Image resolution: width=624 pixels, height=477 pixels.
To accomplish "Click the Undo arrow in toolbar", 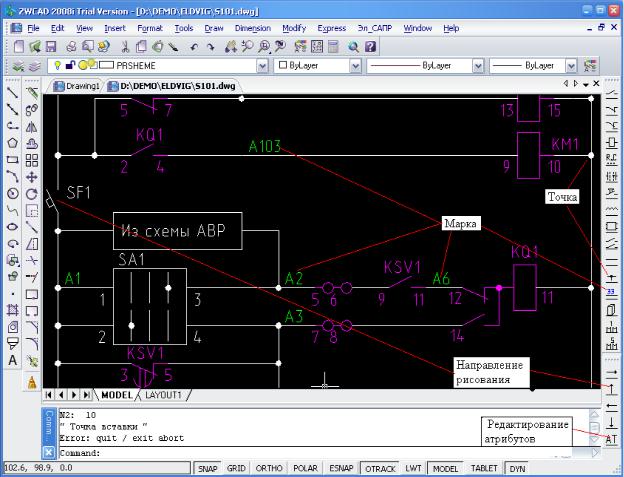I will [x=192, y=46].
